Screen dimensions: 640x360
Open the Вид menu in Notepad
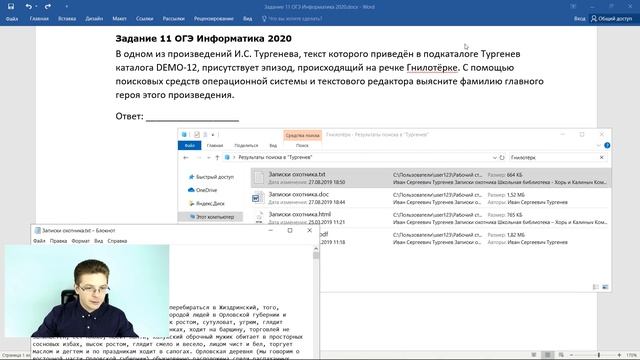98,241
